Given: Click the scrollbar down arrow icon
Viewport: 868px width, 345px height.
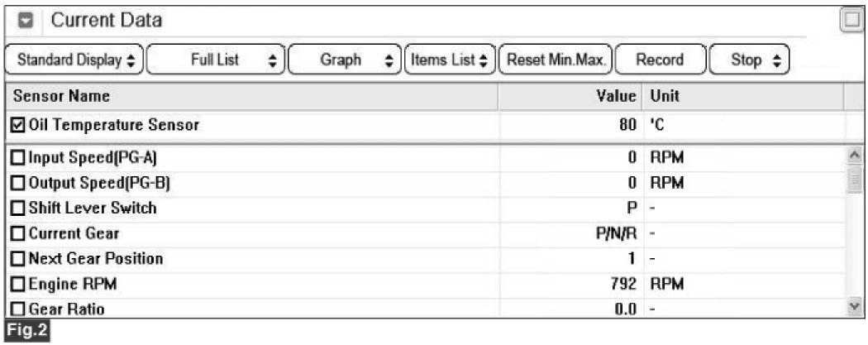Looking at the screenshot, I should point(856,304).
